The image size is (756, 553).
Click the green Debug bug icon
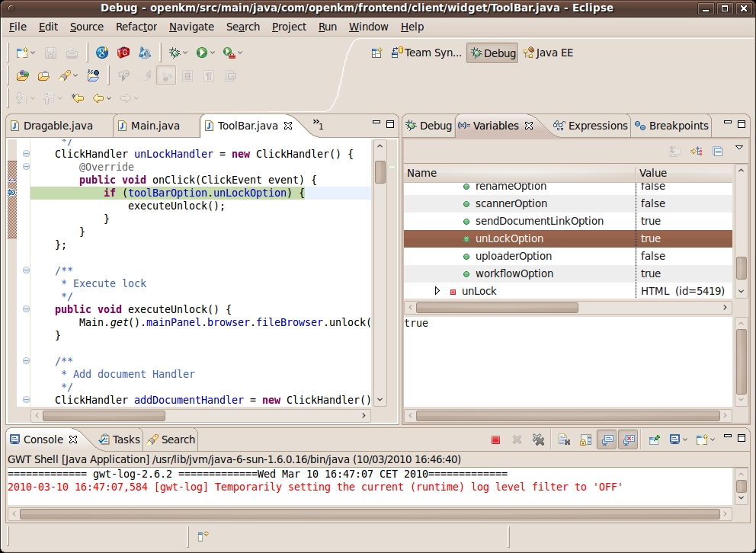coord(175,53)
